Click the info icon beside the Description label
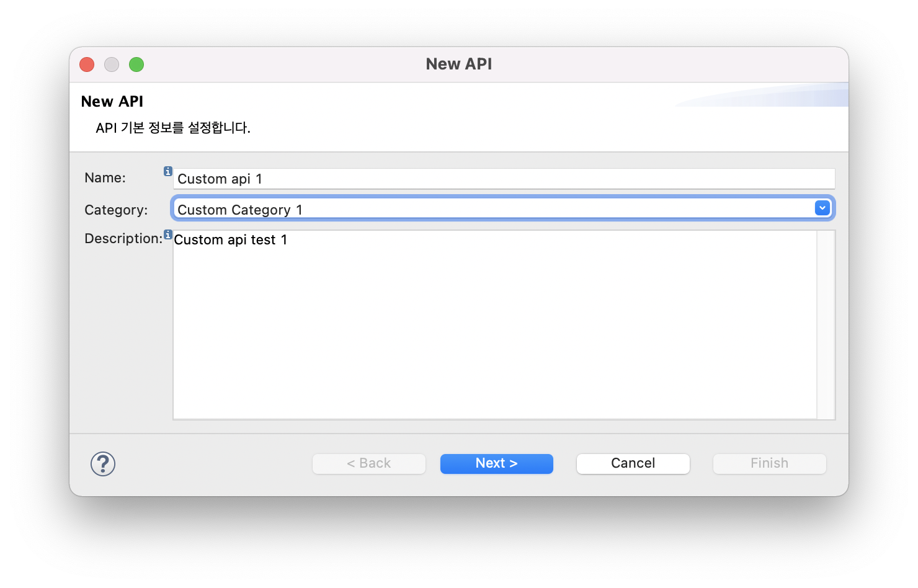The image size is (918, 588). [x=168, y=234]
